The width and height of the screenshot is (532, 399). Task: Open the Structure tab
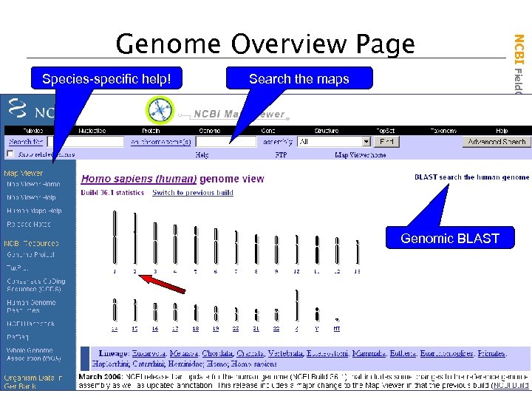pos(327,131)
